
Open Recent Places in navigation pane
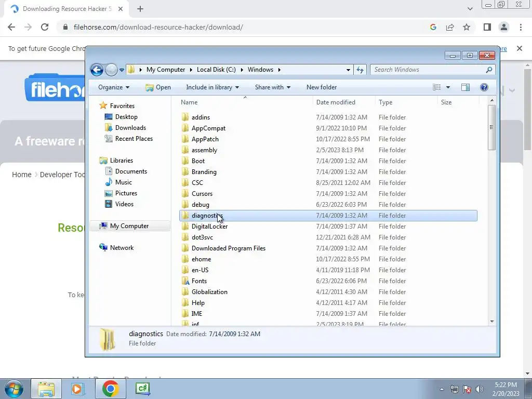click(134, 138)
